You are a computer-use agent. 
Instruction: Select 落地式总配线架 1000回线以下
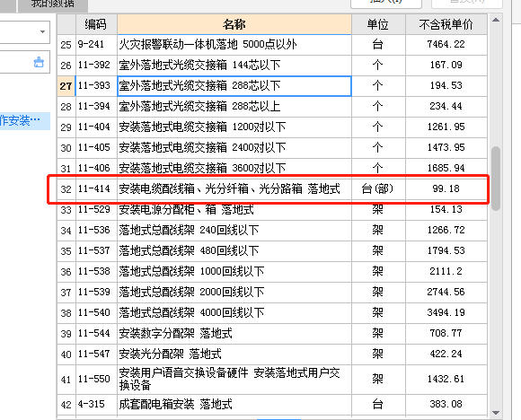[x=234, y=272]
